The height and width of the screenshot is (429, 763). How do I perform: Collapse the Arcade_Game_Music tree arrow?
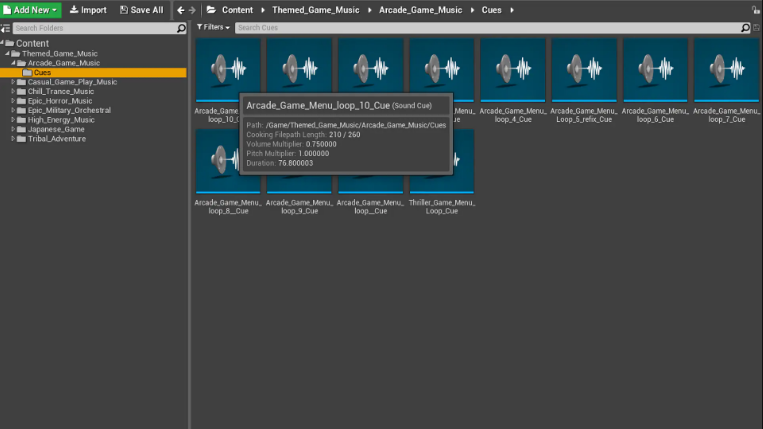coord(13,63)
